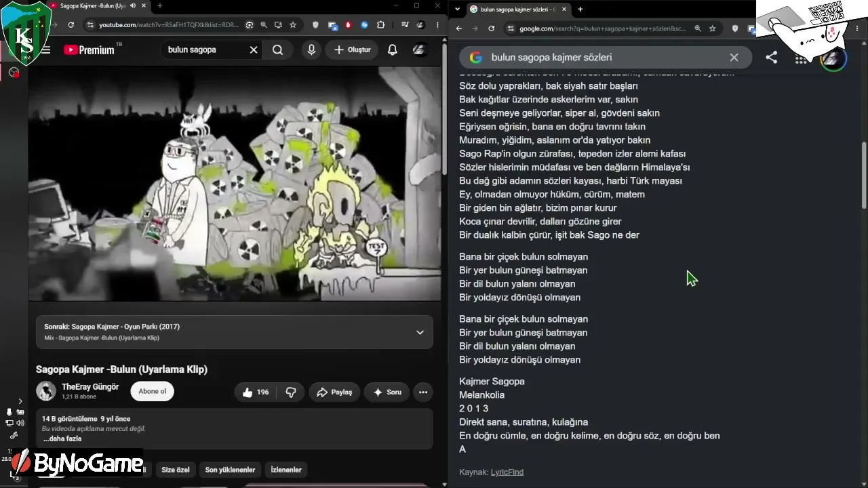Open TheEray Güngör channel avatar
The width and height of the screenshot is (868, 488).
pos(46,391)
